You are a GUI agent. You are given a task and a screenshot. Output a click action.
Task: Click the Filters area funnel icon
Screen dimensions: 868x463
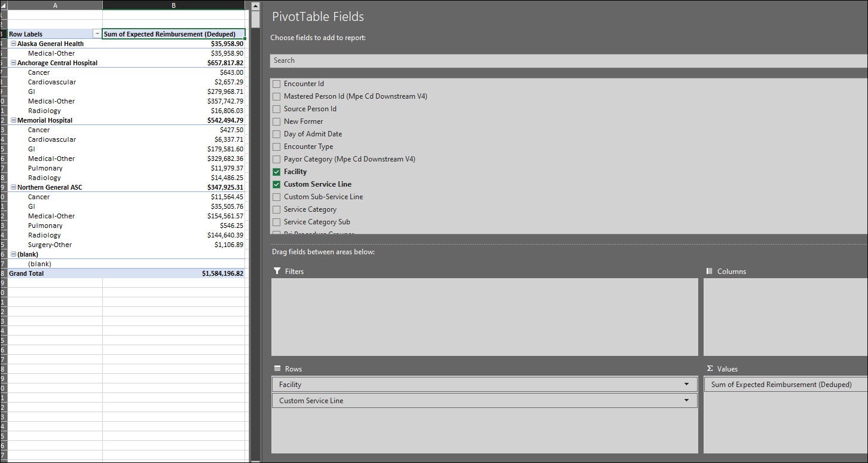point(277,271)
